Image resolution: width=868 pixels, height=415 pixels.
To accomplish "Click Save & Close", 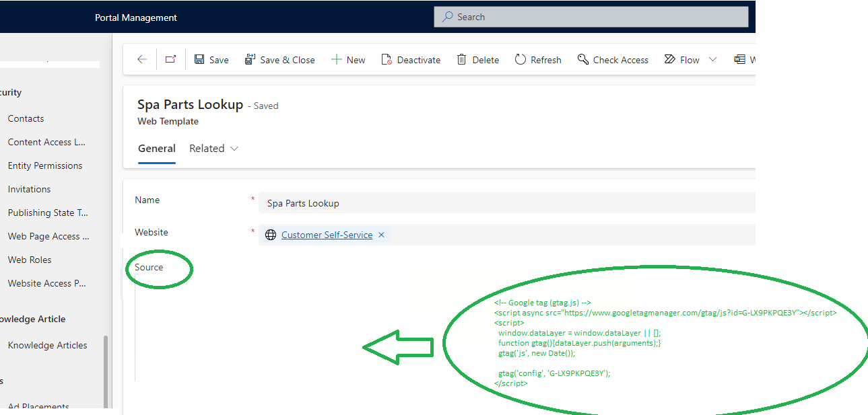I will (x=279, y=60).
